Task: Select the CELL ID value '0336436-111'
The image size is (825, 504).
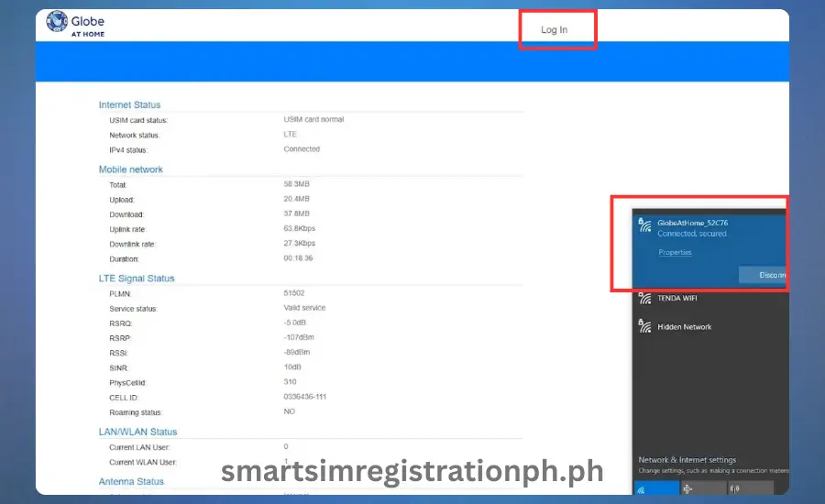Action: pos(304,397)
